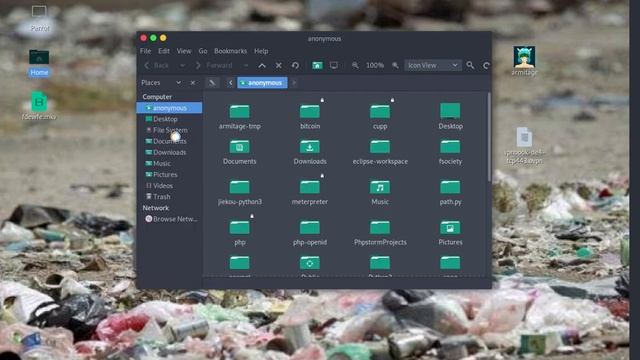Click the vertical scrollbar of the folder view
The width and height of the screenshot is (640, 360).
point(489,137)
